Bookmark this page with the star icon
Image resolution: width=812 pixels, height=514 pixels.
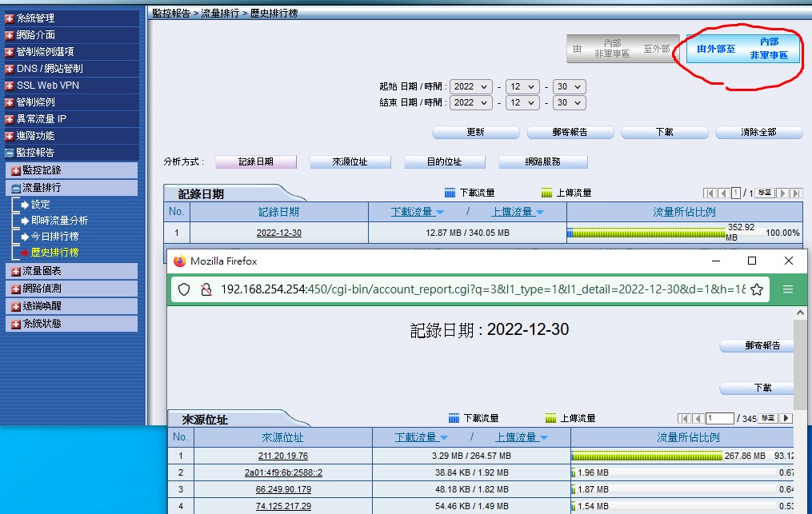point(756,289)
